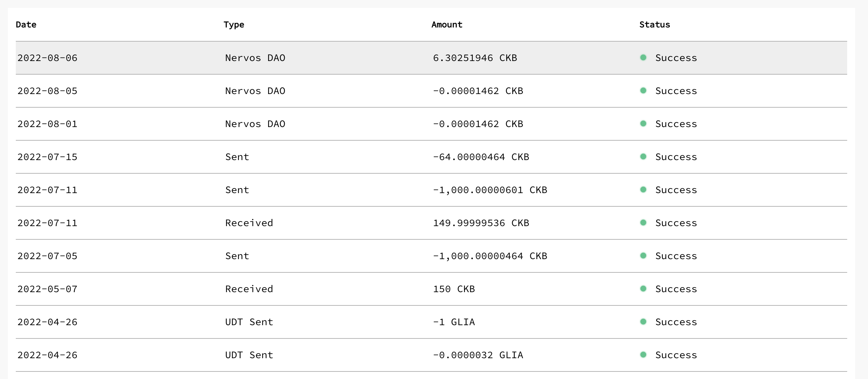This screenshot has width=868, height=379.
Task: Click the Amount column header
Action: click(x=447, y=25)
